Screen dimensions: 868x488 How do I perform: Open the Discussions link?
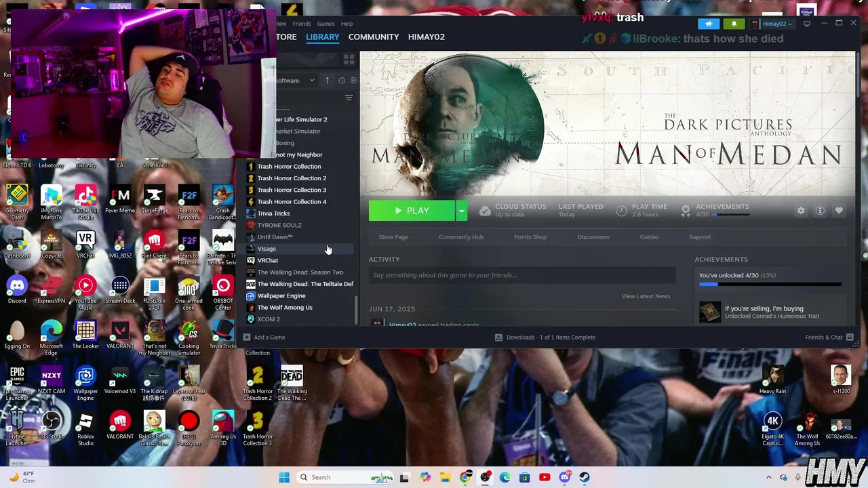593,237
